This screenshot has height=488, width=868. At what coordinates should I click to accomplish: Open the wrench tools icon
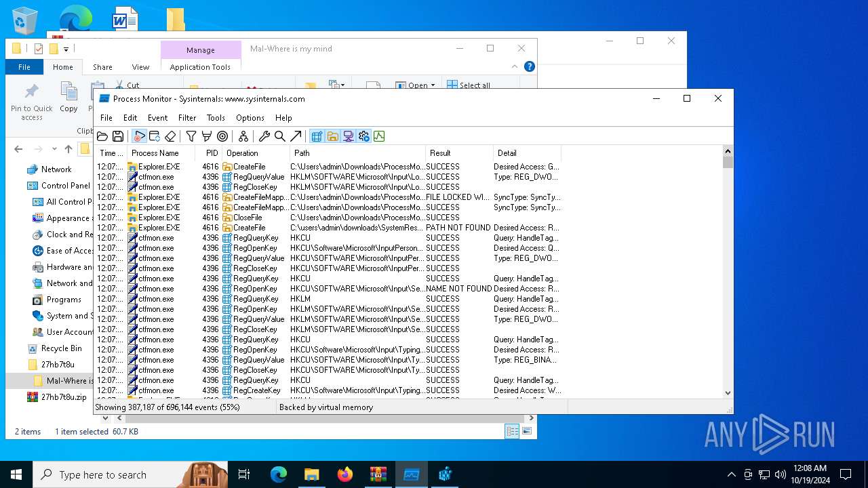point(264,136)
